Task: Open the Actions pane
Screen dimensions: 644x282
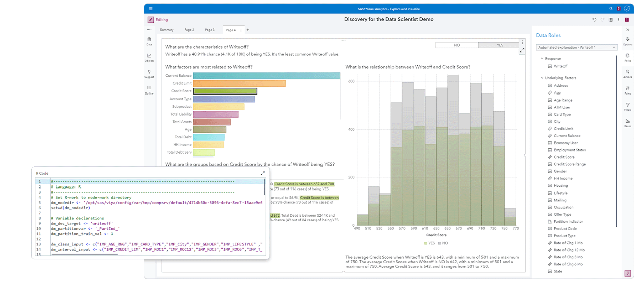Action: point(628,74)
